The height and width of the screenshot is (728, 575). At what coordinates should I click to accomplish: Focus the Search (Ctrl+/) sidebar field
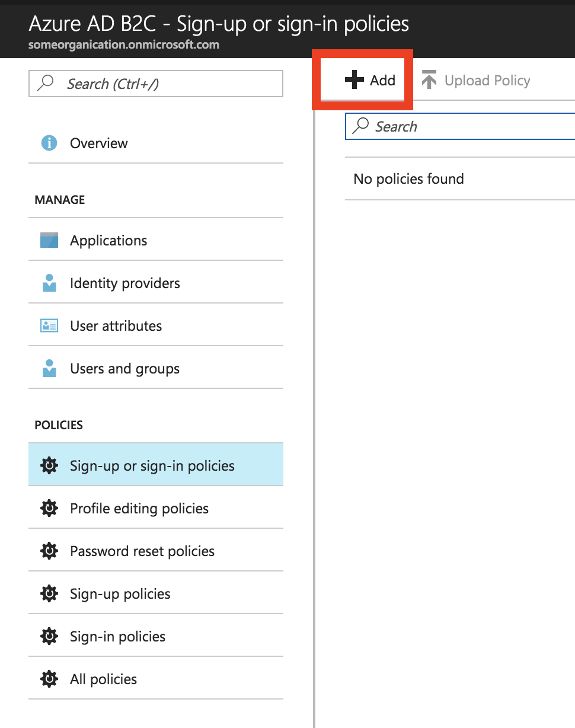click(156, 84)
